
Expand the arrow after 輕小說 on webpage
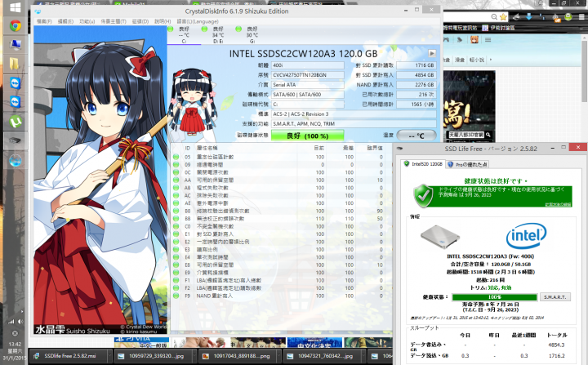491,60
